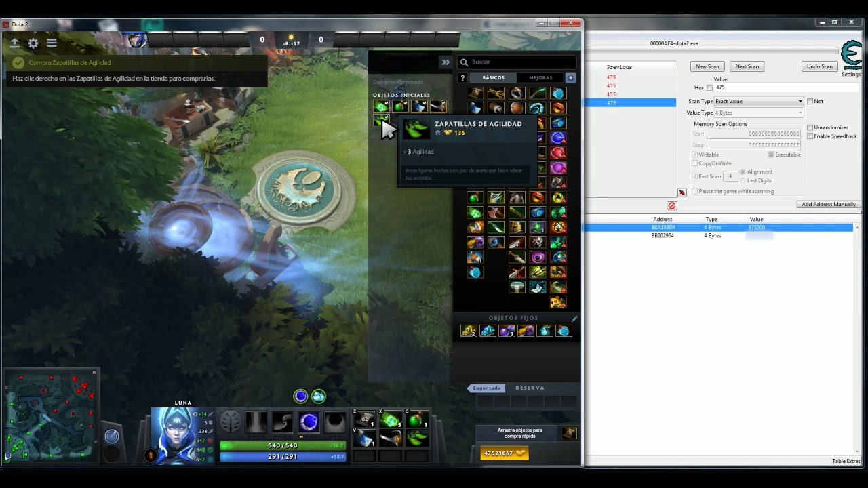Image resolution: width=868 pixels, height=488 pixels.
Task: Click the Coger todo button
Action: [486, 388]
